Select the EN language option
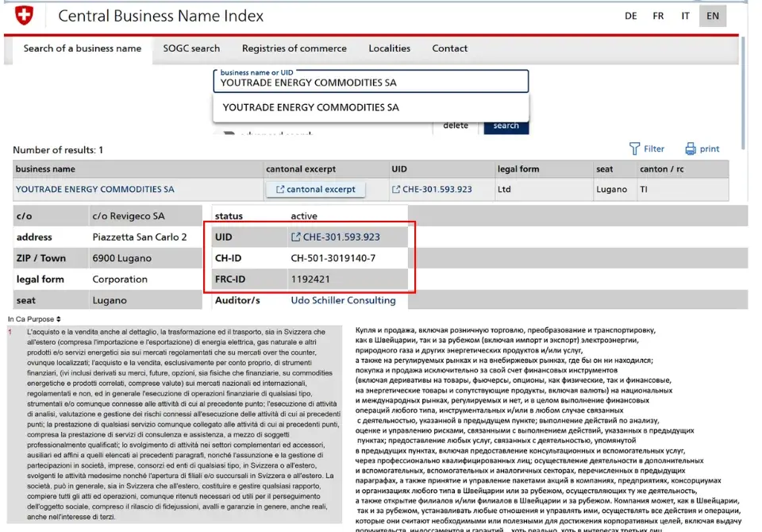762x532 pixels. tap(713, 16)
